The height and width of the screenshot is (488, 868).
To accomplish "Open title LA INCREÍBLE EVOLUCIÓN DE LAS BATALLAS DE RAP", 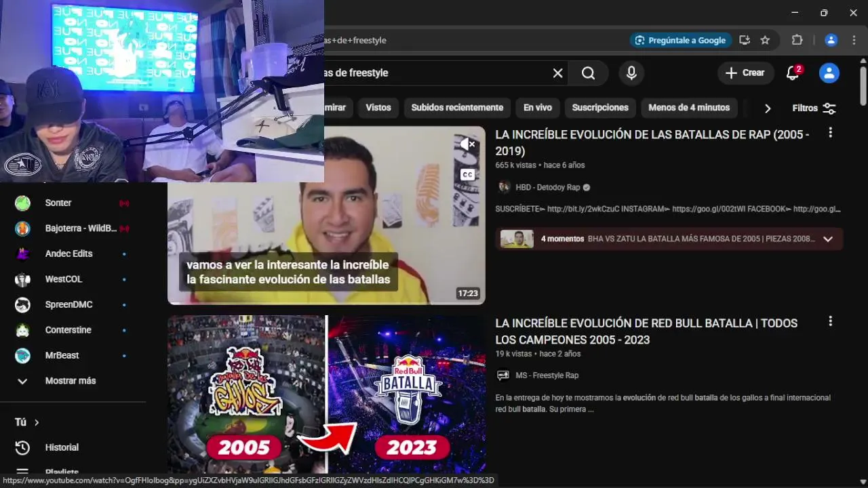I will tap(652, 143).
